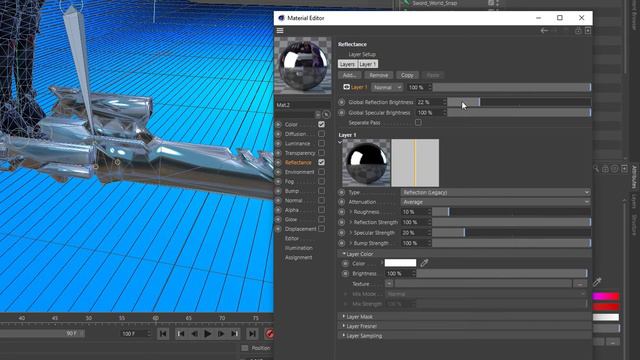Click the red record keyframe button
Image resolution: width=640 pixels, height=360 pixels.
(269, 334)
